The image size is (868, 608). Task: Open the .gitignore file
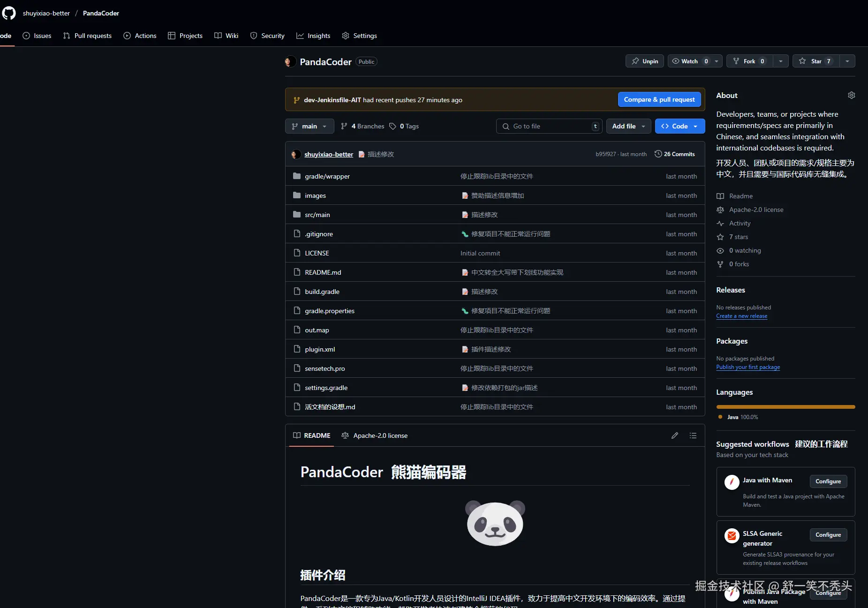coord(319,234)
